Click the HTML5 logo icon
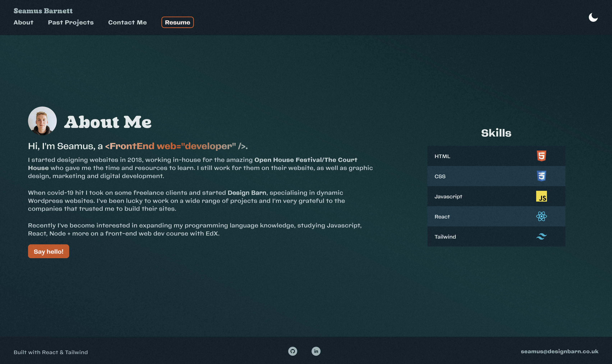The width and height of the screenshot is (612, 364). click(x=541, y=156)
